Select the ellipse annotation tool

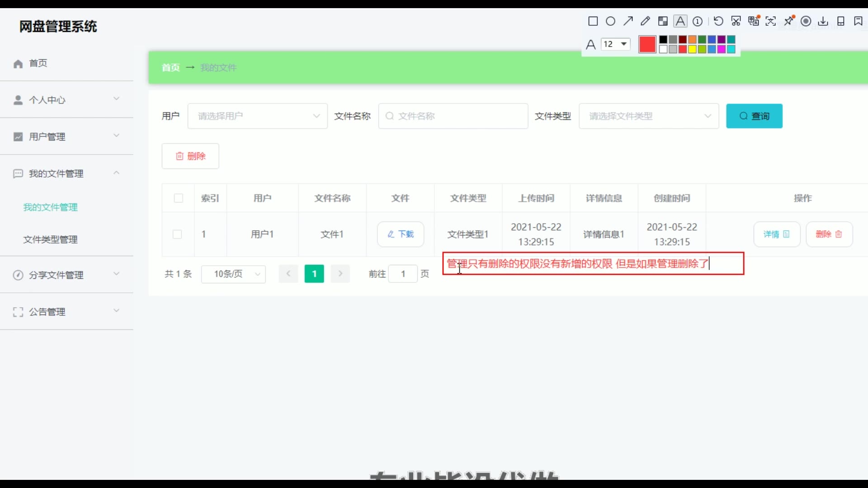pyautogui.click(x=610, y=21)
